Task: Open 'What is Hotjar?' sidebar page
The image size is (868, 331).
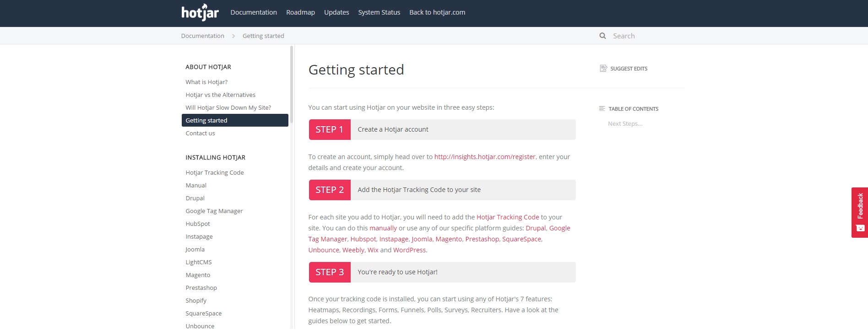Action: 206,82
